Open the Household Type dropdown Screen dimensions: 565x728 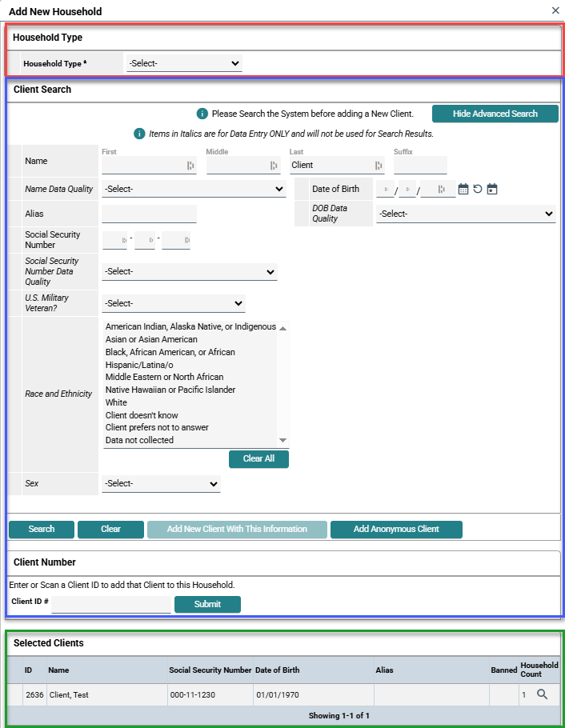pos(184,63)
